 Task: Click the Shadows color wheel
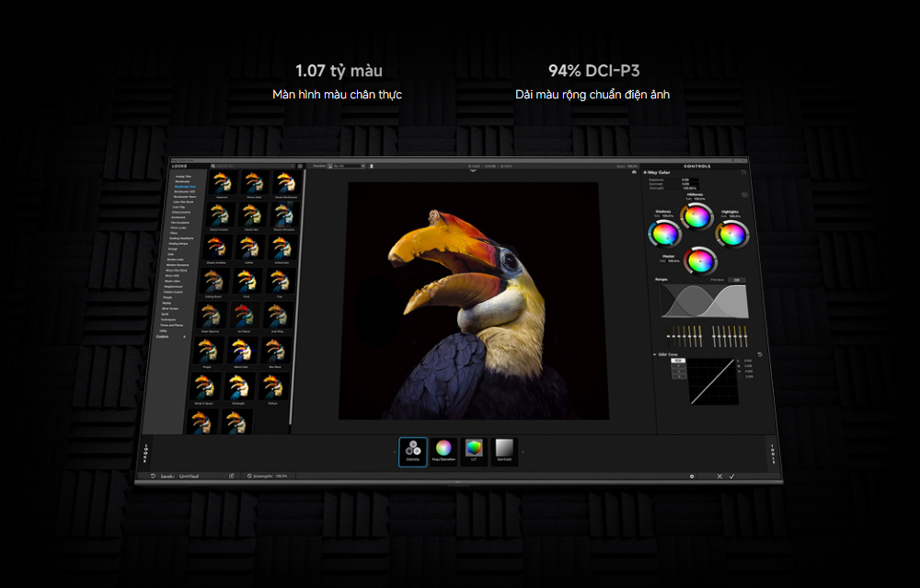(x=663, y=233)
